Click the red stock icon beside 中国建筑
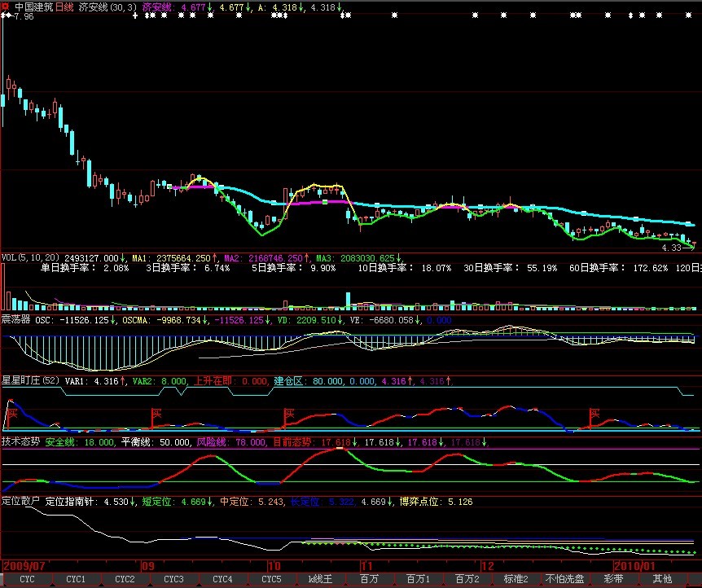Viewport: 702px width, 588px height. point(6,7)
